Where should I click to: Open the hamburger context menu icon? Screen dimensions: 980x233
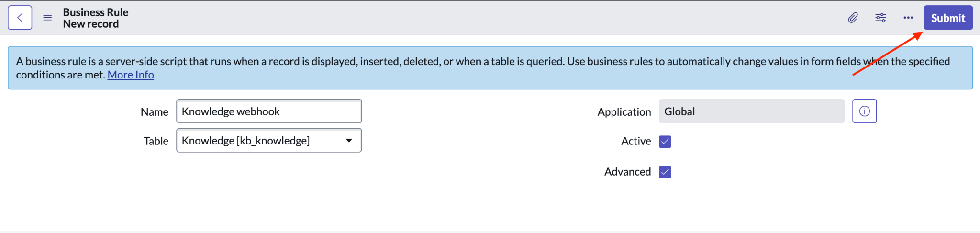pyautogui.click(x=47, y=18)
